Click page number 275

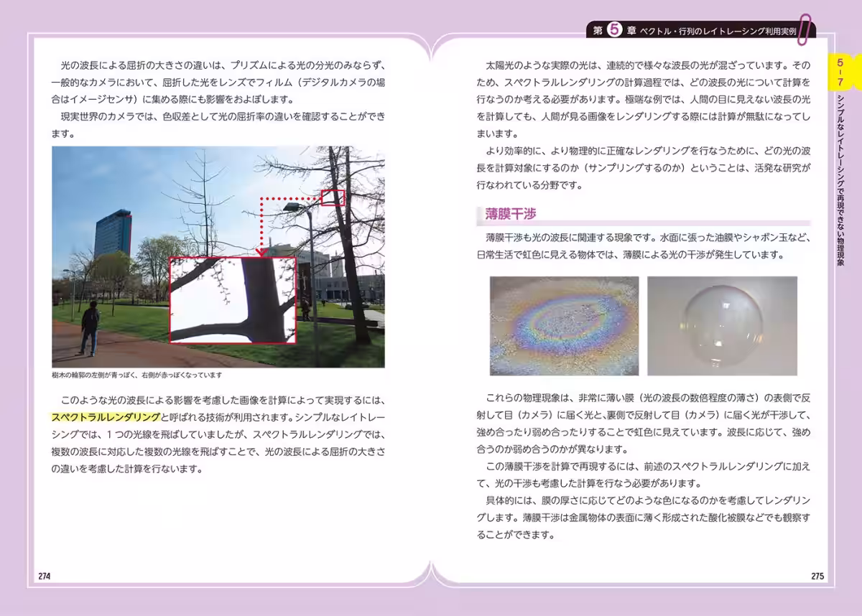(817, 575)
